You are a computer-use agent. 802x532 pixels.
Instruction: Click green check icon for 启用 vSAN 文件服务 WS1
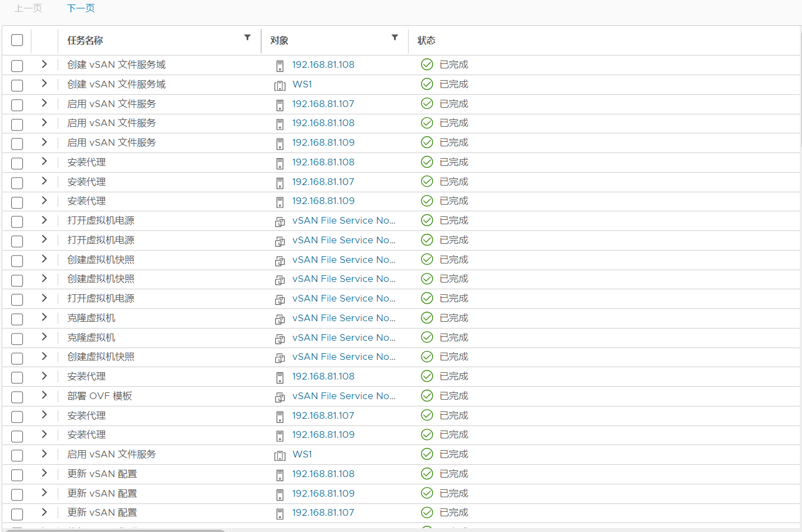[x=427, y=454]
